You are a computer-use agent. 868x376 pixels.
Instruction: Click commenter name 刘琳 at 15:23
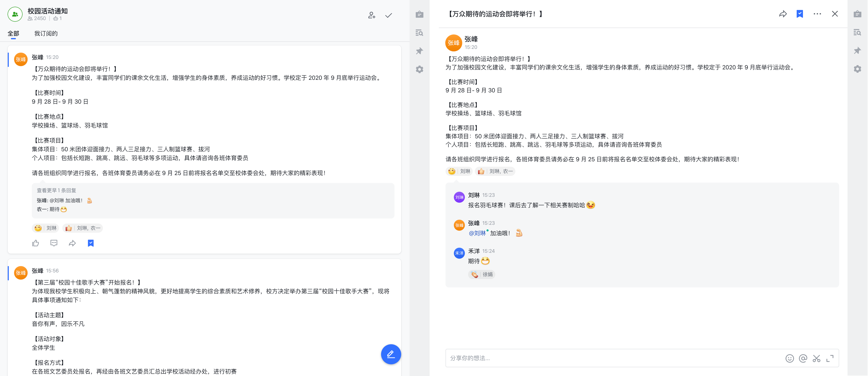click(473, 195)
